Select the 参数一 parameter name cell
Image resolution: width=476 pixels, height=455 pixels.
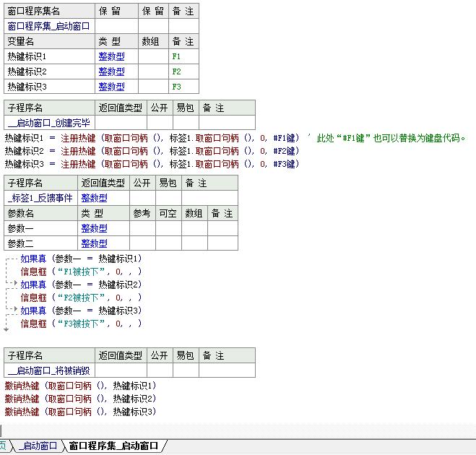(40, 228)
